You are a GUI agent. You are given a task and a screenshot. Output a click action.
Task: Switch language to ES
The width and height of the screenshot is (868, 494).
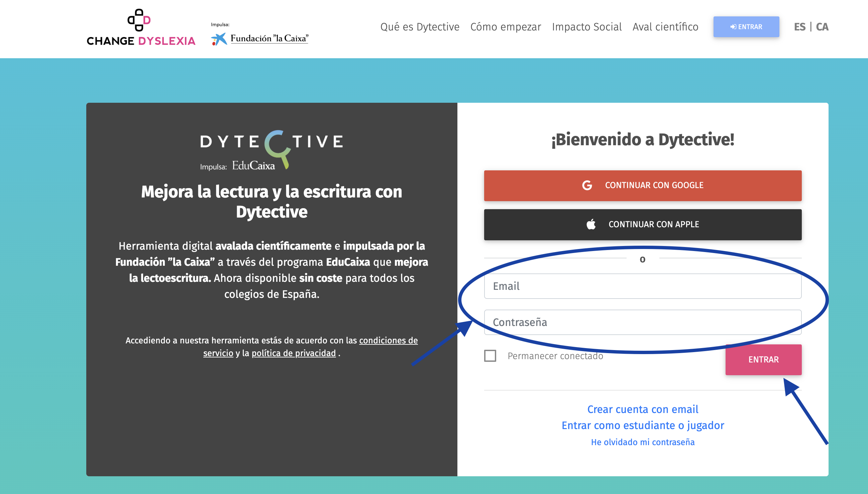(799, 27)
